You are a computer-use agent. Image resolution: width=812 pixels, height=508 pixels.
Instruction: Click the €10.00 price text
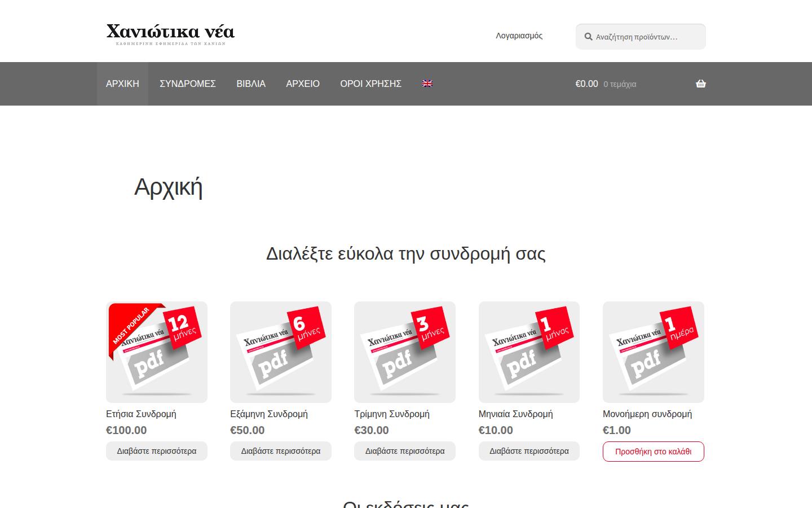pos(496,430)
